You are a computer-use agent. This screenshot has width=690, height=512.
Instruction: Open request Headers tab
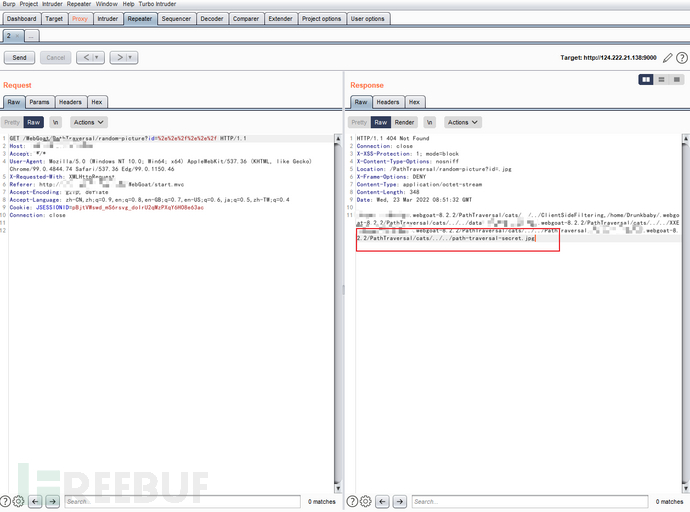[x=70, y=102]
